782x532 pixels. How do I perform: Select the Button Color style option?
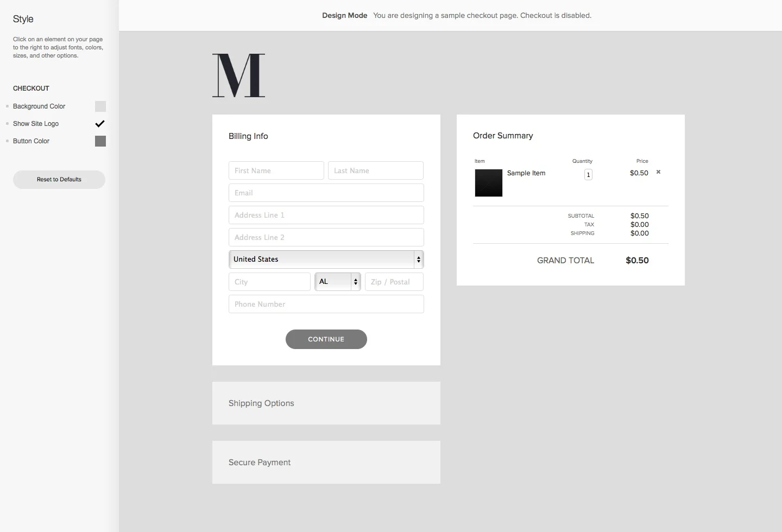[x=30, y=141]
